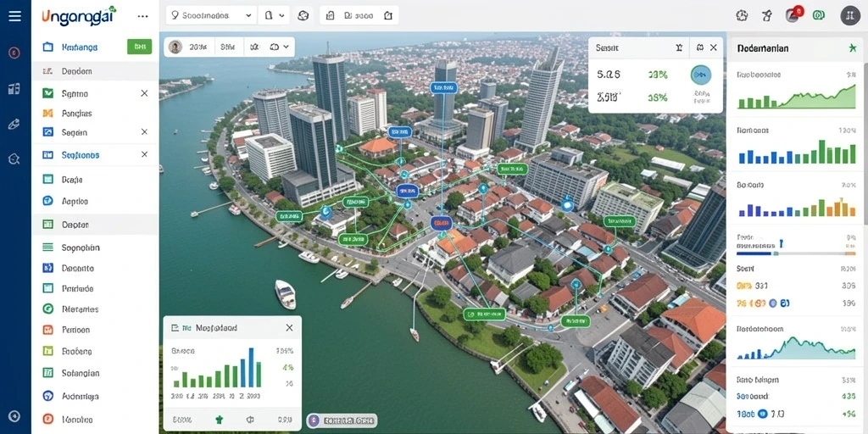Expand the Scoetinetes dropdown in top bar
The image size is (868, 434).
211,15
